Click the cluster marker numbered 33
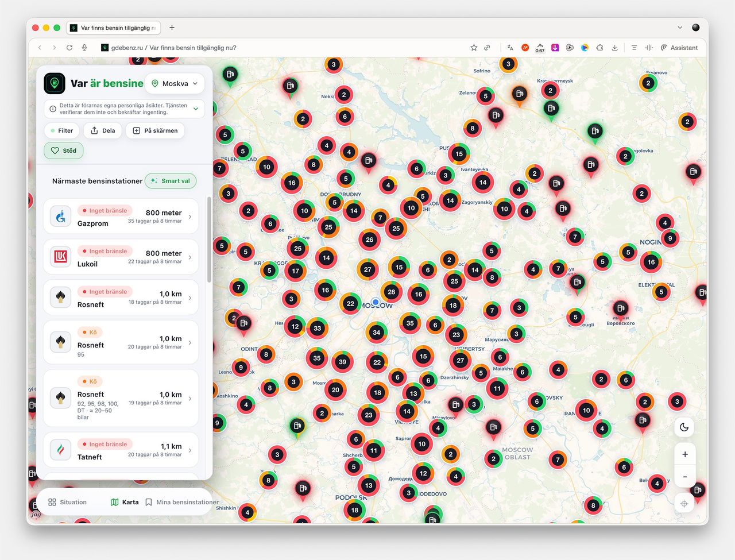The width and height of the screenshot is (735, 560). click(x=318, y=329)
